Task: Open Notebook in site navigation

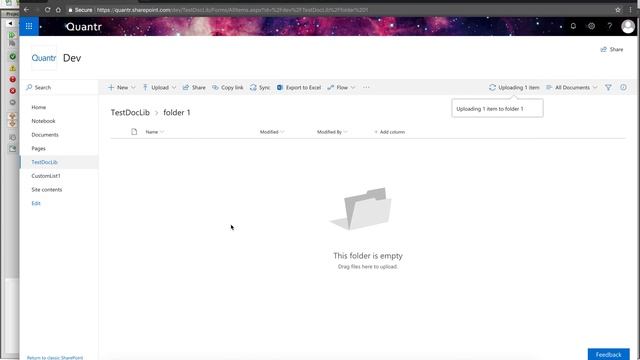Action: tap(43, 121)
